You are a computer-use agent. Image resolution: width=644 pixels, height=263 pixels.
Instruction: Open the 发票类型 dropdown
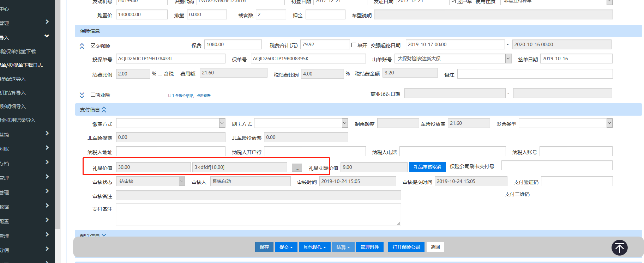click(609, 123)
